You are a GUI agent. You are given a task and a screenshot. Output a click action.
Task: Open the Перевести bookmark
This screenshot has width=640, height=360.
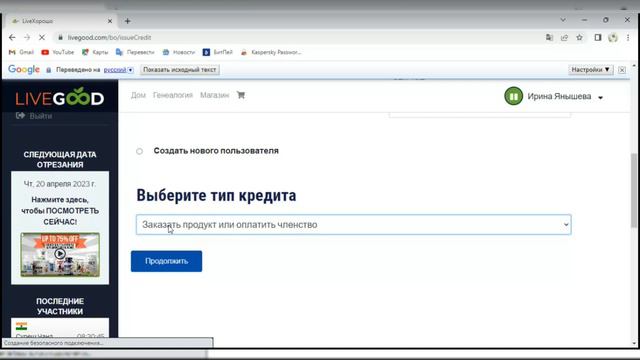click(135, 52)
